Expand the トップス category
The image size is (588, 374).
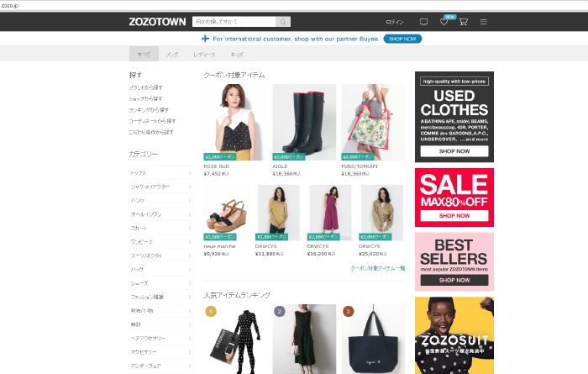coord(161,173)
